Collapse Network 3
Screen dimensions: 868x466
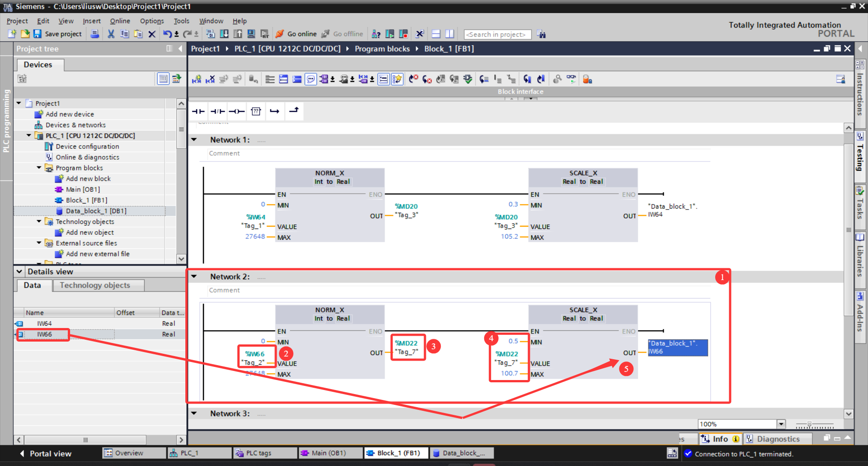click(194, 413)
